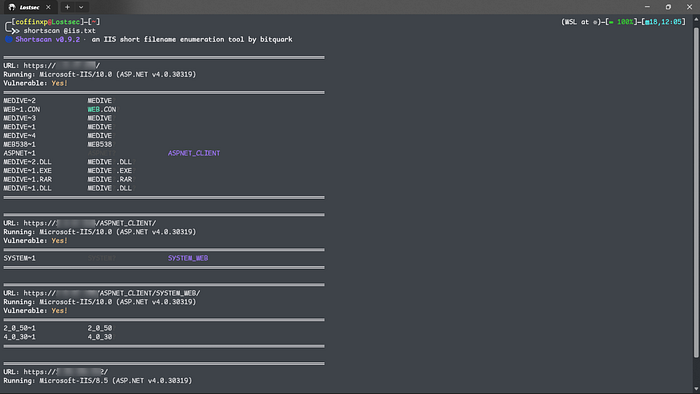The width and height of the screenshot is (700, 394).
Task: Click the scrollbar up arrow
Action: point(696,19)
